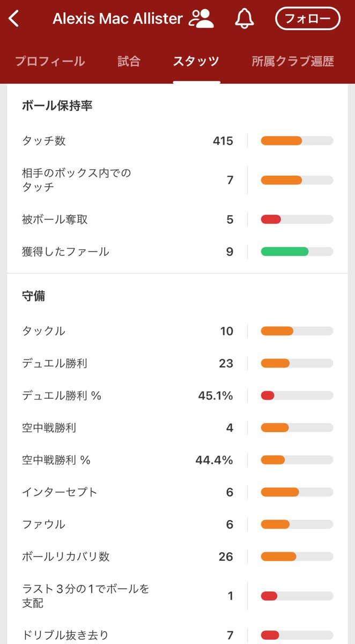Viewport: 355px width, 644px height.
Task: Open the 試合 matches tab
Action: coord(129,61)
